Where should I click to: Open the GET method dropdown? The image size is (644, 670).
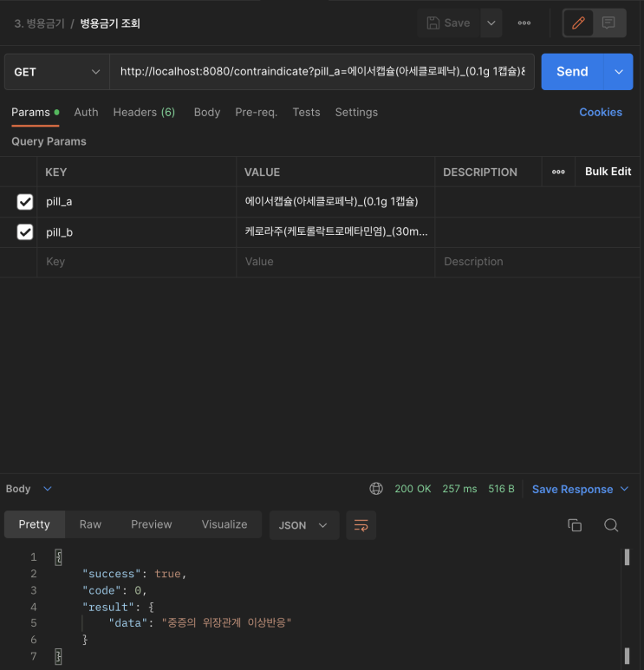click(x=57, y=72)
